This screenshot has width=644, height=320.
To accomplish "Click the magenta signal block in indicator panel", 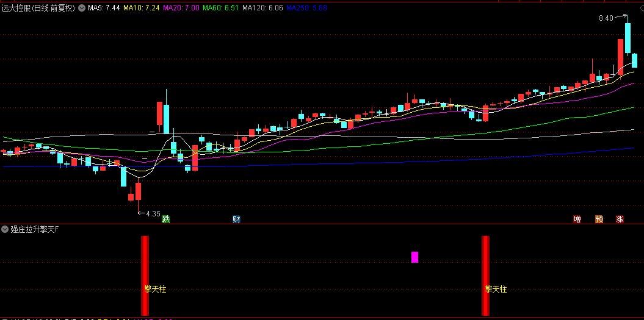I will (x=415, y=257).
